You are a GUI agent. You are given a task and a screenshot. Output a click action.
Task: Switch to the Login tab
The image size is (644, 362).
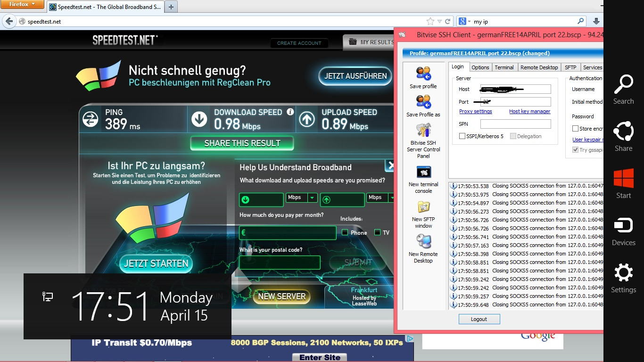(458, 67)
